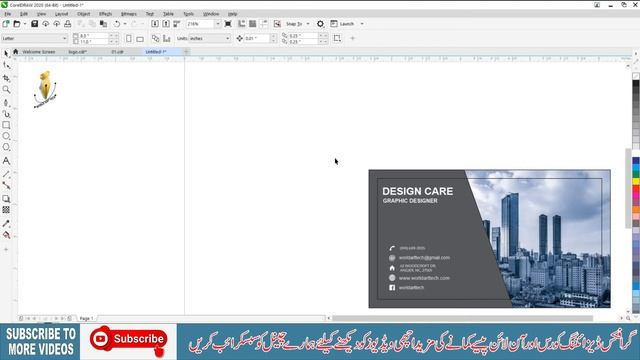Image resolution: width=640 pixels, height=360 pixels.
Task: Click the Open folder icon
Action: pyautogui.click(x=17, y=24)
